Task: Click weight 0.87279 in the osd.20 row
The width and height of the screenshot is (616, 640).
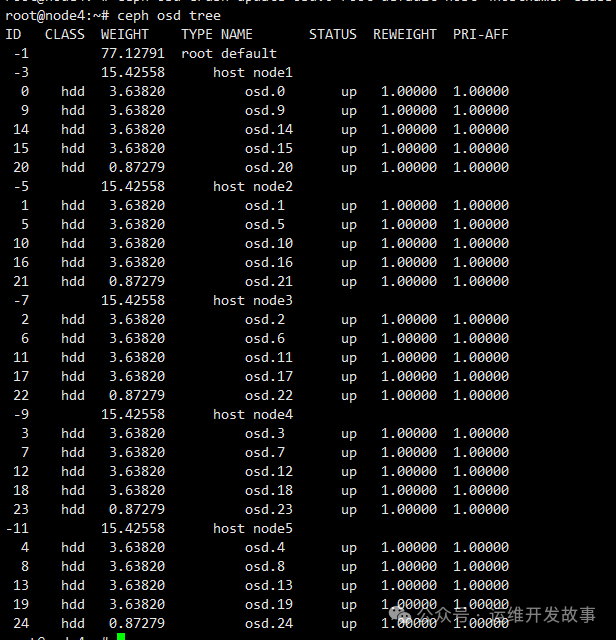Action: pos(137,167)
